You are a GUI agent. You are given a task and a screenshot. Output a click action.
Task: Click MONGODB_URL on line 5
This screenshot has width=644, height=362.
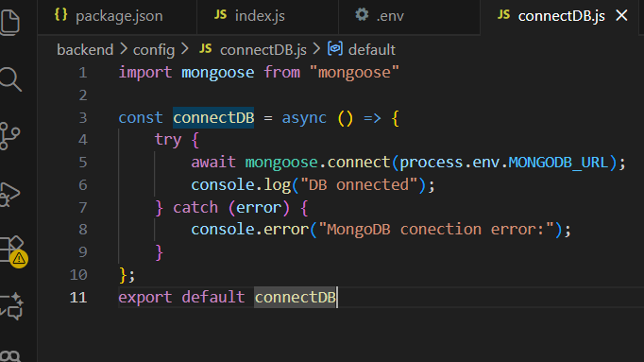coord(558,163)
